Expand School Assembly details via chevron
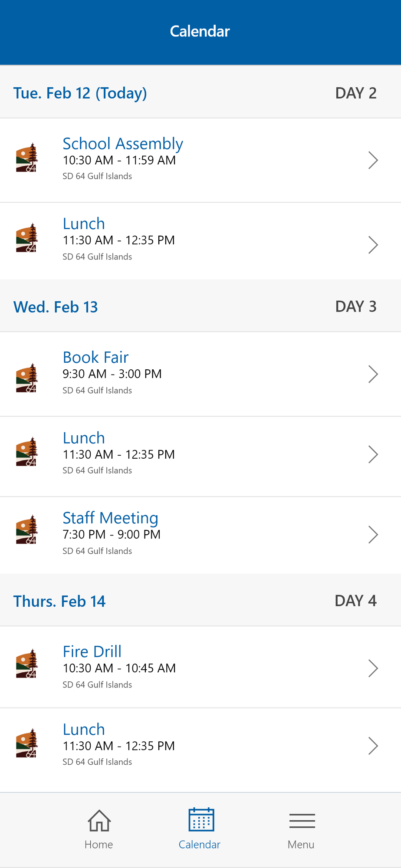Image resolution: width=401 pixels, height=868 pixels. 373,160
